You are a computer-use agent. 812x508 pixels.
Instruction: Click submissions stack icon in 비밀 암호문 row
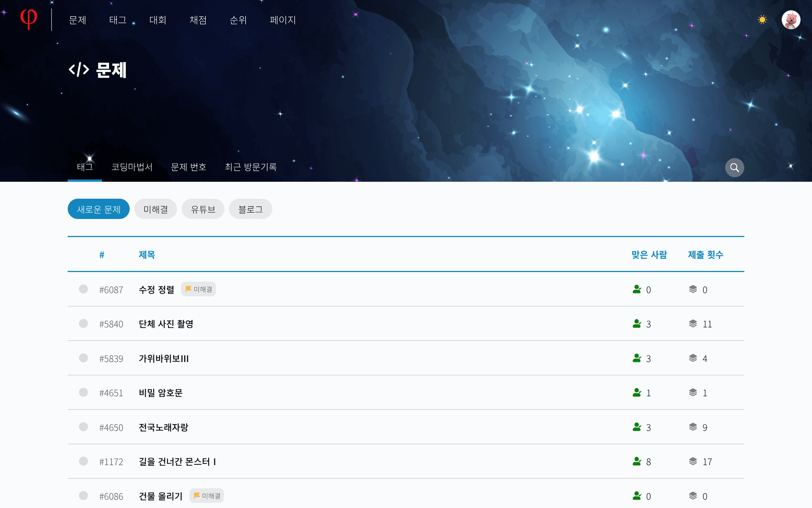click(x=693, y=392)
